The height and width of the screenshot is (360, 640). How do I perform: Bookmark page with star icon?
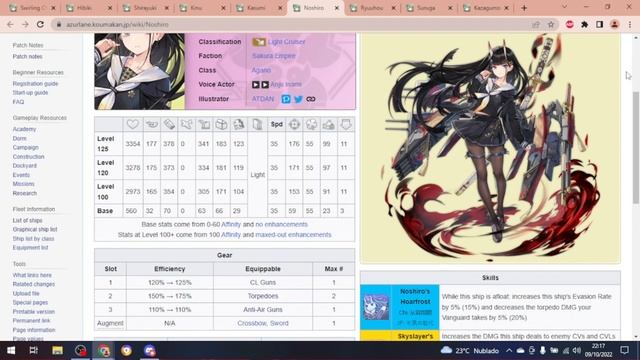(x=551, y=24)
